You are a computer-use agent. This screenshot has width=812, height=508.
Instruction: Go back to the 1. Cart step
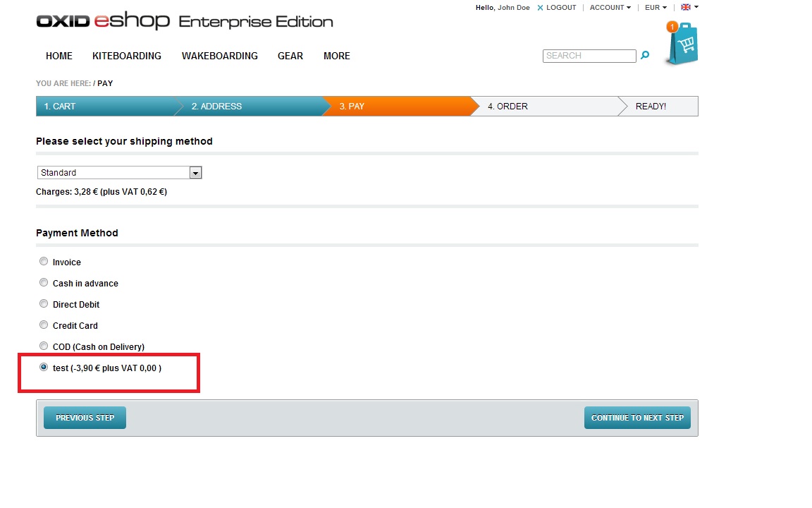[x=60, y=107]
